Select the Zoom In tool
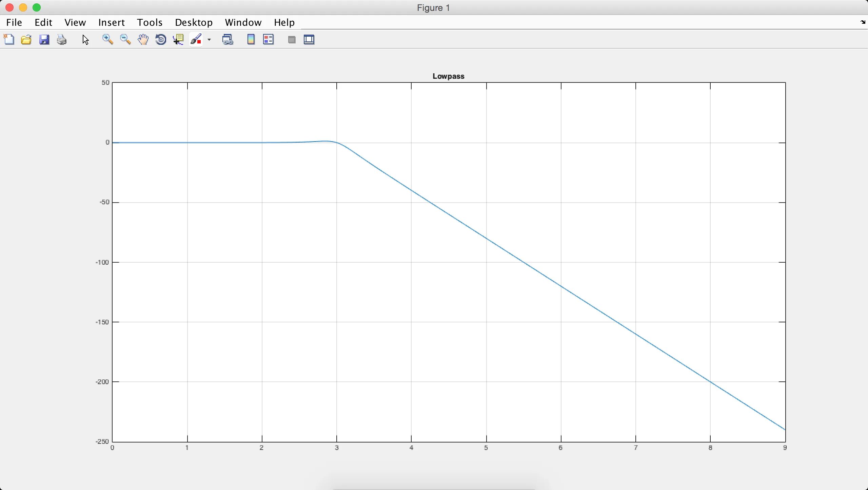Screen dimensions: 868x490 [x=107, y=40]
